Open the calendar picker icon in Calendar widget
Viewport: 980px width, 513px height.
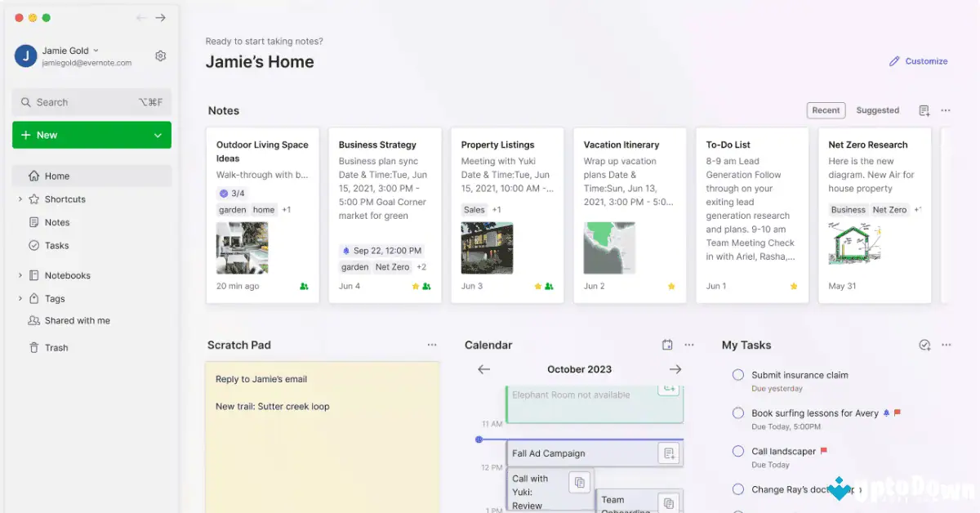tap(667, 345)
